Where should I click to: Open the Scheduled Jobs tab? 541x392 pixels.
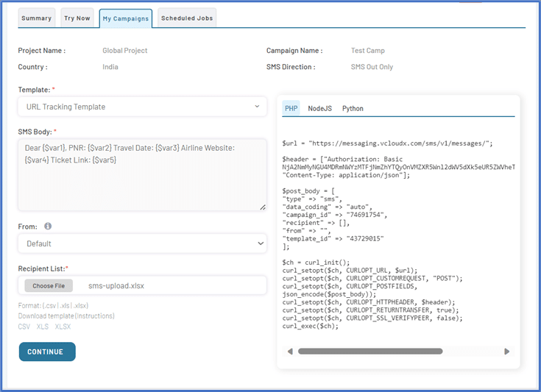[187, 18]
